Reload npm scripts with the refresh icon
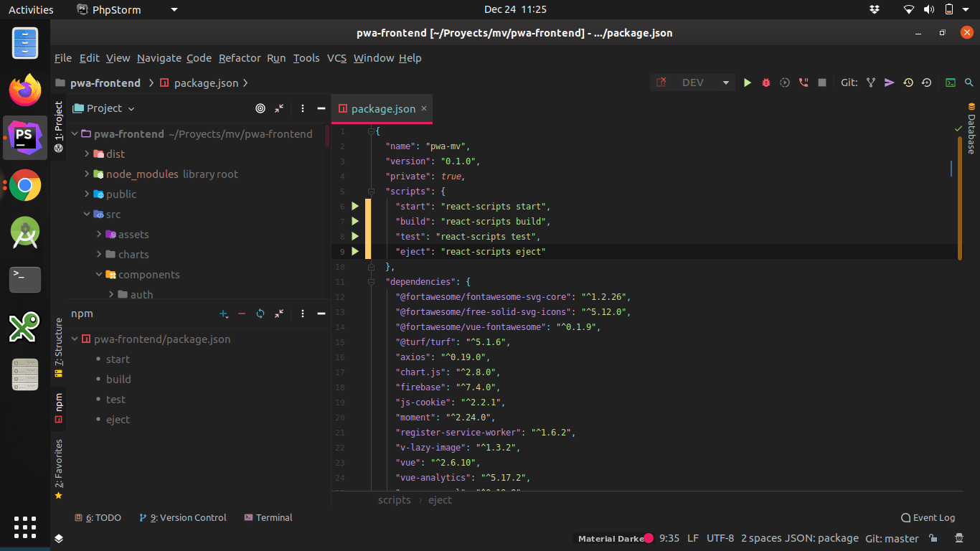 [x=260, y=314]
